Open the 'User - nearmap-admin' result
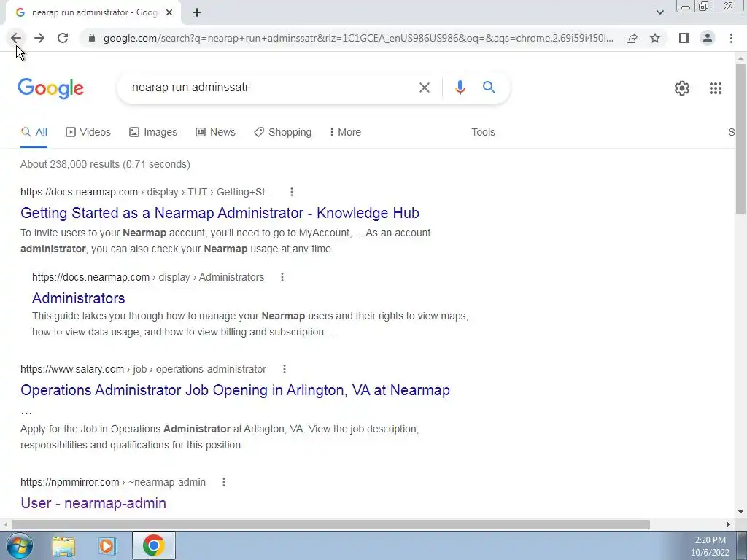The image size is (747, 560). click(93, 503)
